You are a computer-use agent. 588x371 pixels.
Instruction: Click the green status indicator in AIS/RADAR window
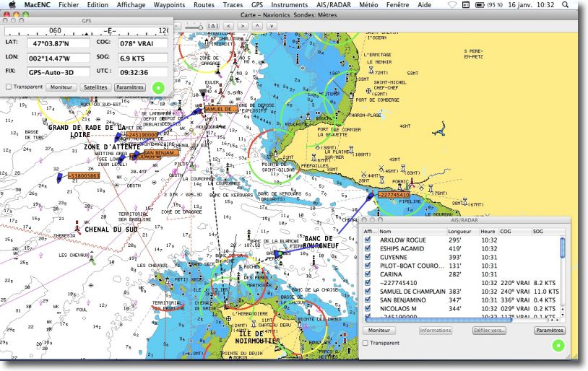coord(558,345)
